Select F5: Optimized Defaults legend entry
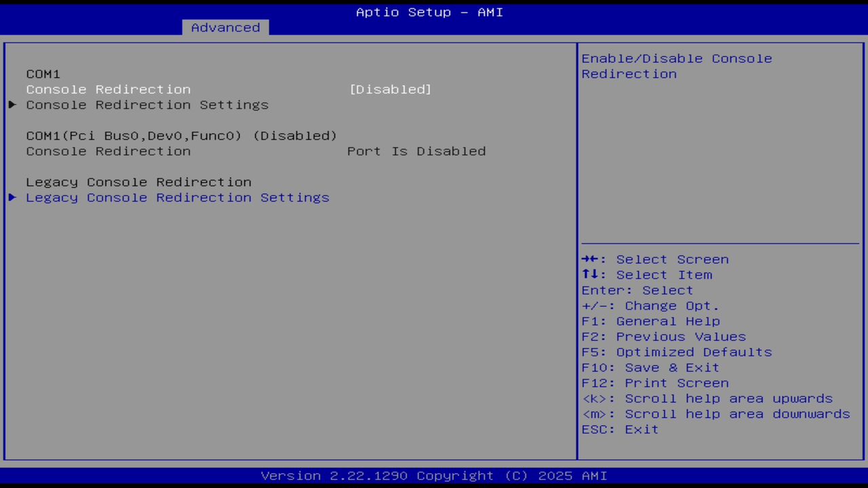 point(676,352)
